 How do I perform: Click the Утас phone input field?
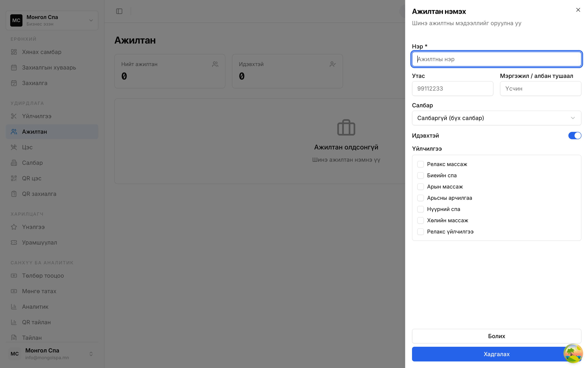tap(452, 89)
